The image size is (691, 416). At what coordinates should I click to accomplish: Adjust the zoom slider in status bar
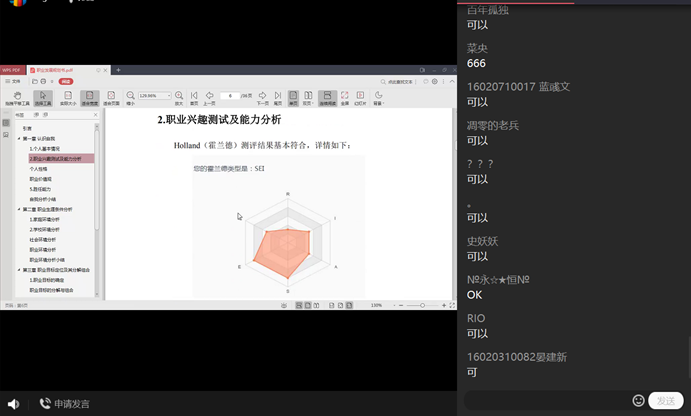click(422, 305)
